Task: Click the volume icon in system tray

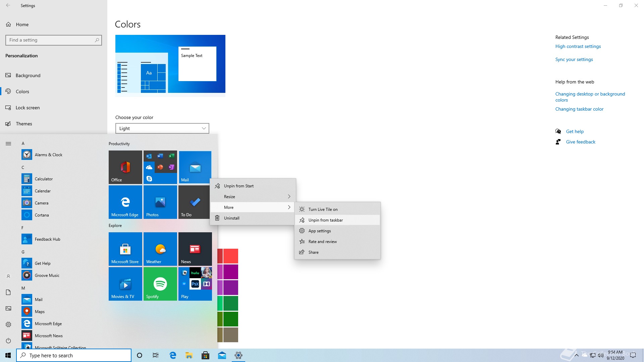Action: [x=601, y=355]
